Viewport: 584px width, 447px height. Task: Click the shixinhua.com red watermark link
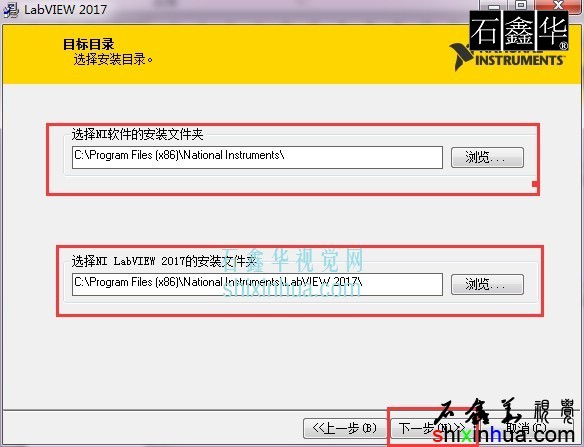504,435
